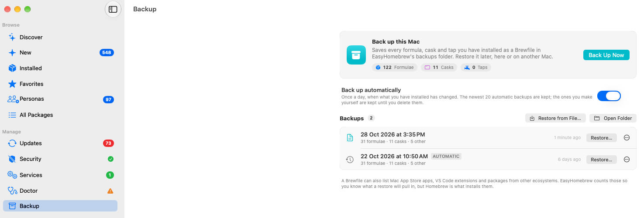The width and height of the screenshot is (644, 218).
Task: Toggle the sidebar visibility button
Action: click(x=113, y=9)
